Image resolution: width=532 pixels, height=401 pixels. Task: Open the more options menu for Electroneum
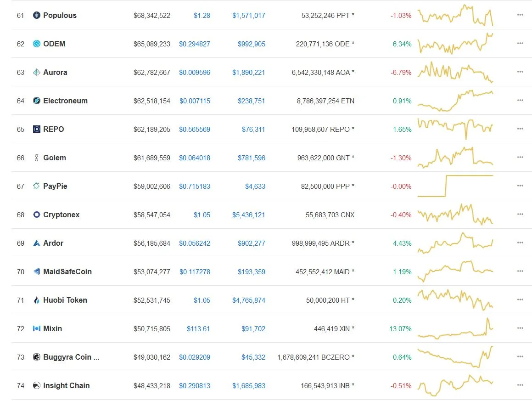[520, 101]
